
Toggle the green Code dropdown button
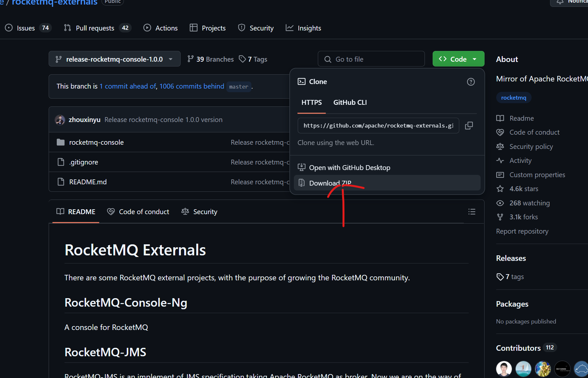(458, 59)
